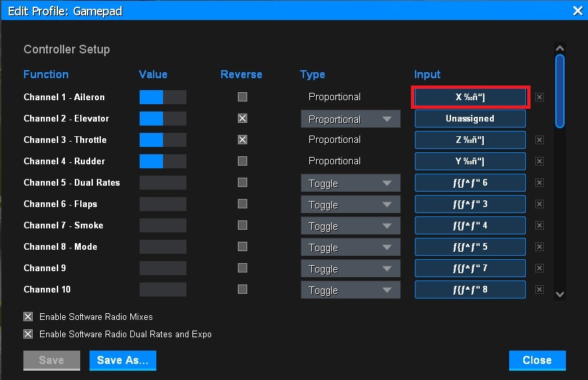Screen dimensions: 588x380
Task: Clear the Channel 1 Aileron input assignment
Action: pyautogui.click(x=539, y=97)
